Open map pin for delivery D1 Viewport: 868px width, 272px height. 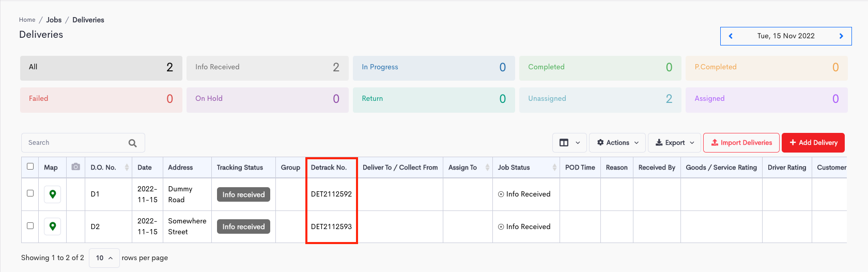52,194
